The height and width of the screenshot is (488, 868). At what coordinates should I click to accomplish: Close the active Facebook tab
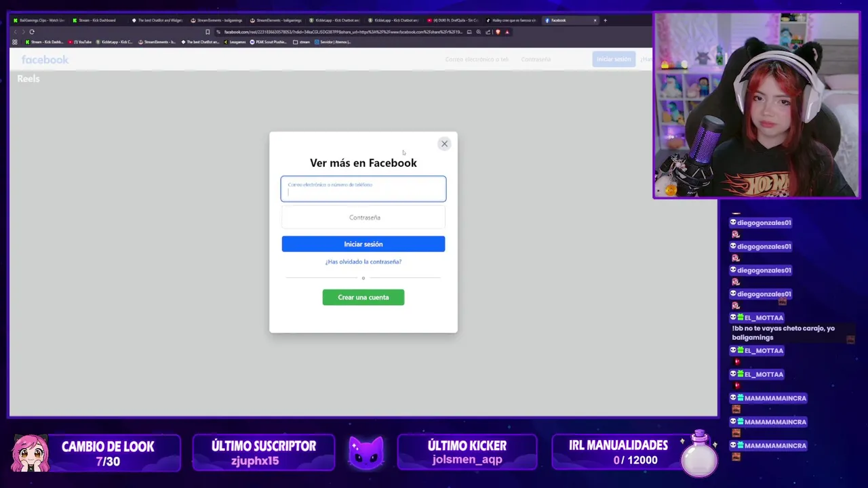pos(595,20)
